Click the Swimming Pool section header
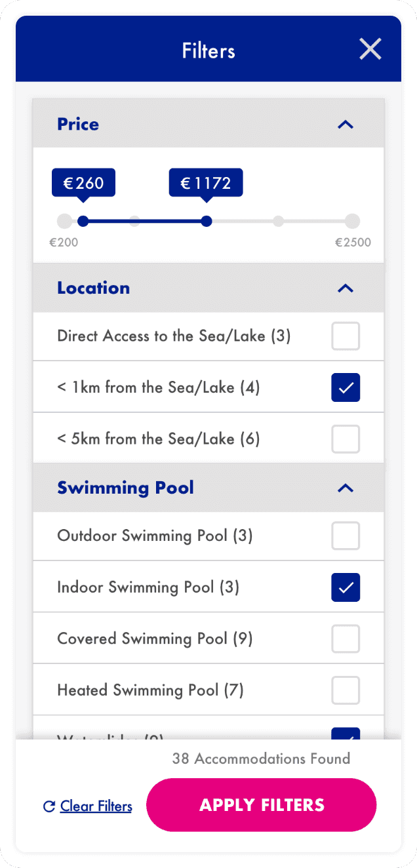The height and width of the screenshot is (868, 417). pyautogui.click(x=125, y=488)
